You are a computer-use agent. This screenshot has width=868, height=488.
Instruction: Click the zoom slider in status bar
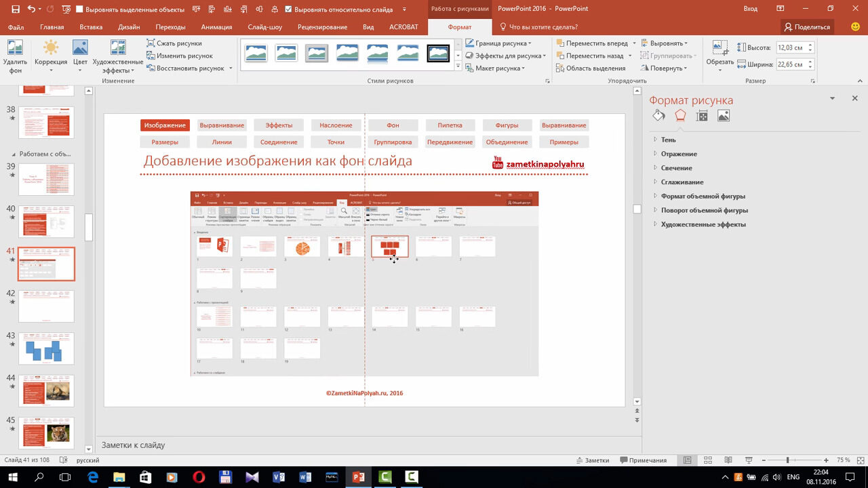tap(787, 460)
